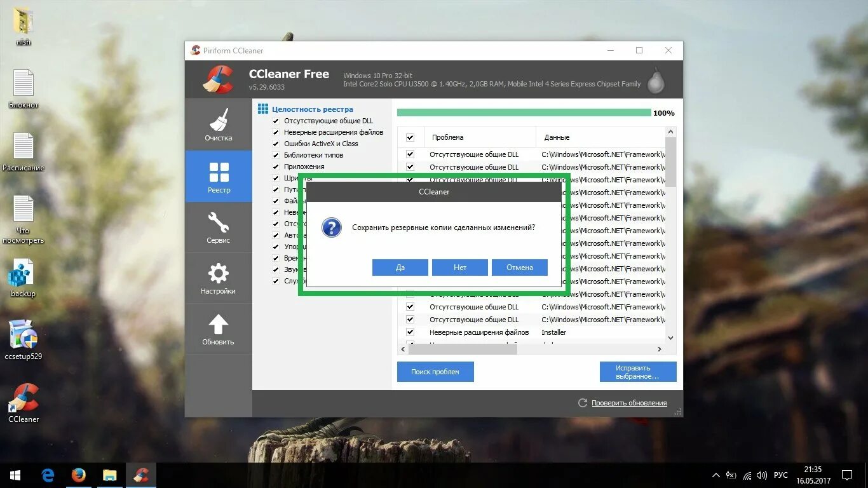Click the CCleaner logo in the header
The height and width of the screenshot is (488, 868).
[218, 79]
